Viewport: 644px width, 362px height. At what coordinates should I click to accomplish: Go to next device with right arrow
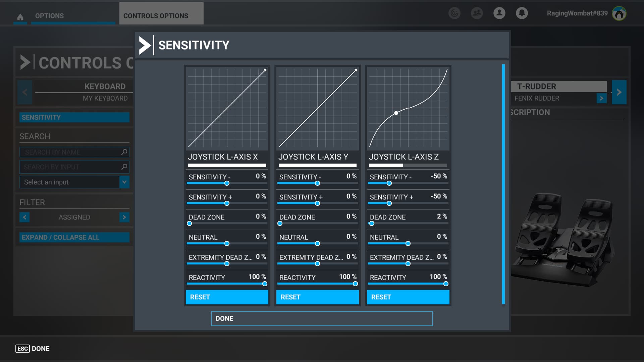point(619,92)
